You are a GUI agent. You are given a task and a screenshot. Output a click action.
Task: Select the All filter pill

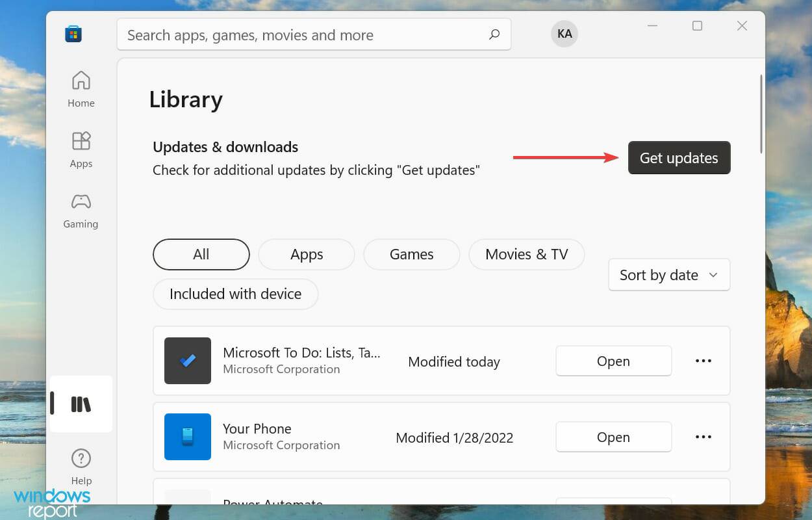pos(201,254)
